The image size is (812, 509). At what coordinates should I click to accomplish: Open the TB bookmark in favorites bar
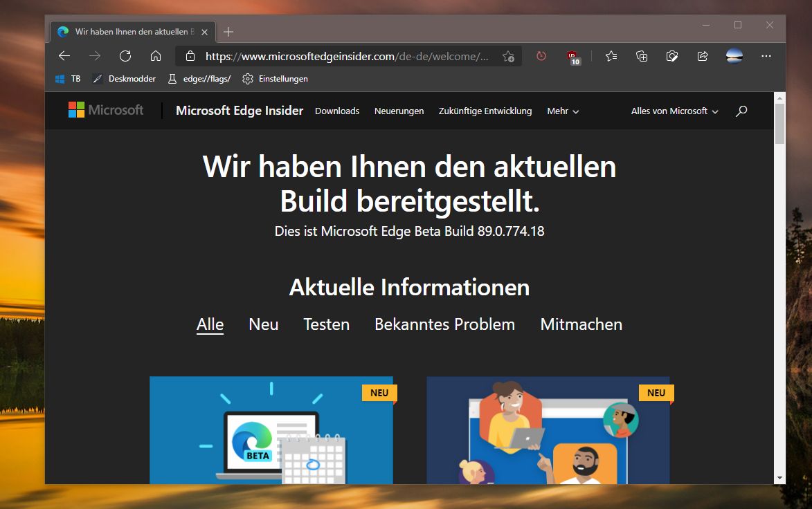pyautogui.click(x=68, y=79)
